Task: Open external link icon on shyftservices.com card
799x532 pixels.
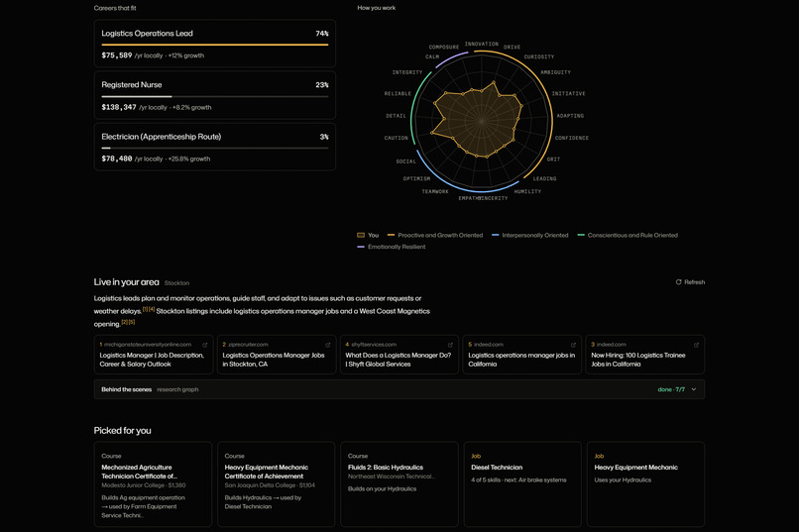Action: coord(450,345)
